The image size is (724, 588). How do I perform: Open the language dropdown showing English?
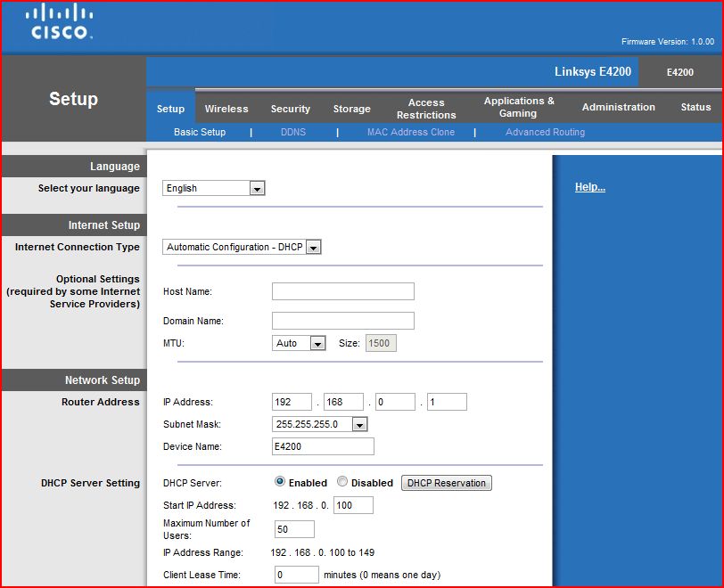pyautogui.click(x=213, y=188)
